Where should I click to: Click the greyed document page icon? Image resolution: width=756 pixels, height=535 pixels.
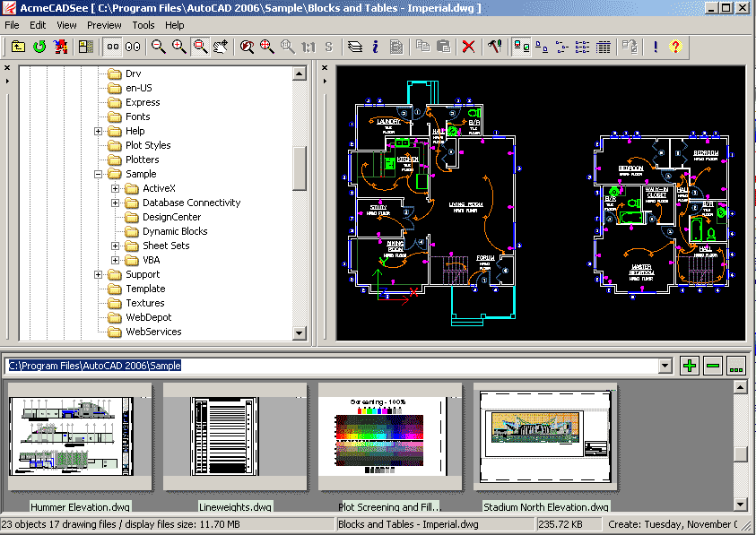395,47
